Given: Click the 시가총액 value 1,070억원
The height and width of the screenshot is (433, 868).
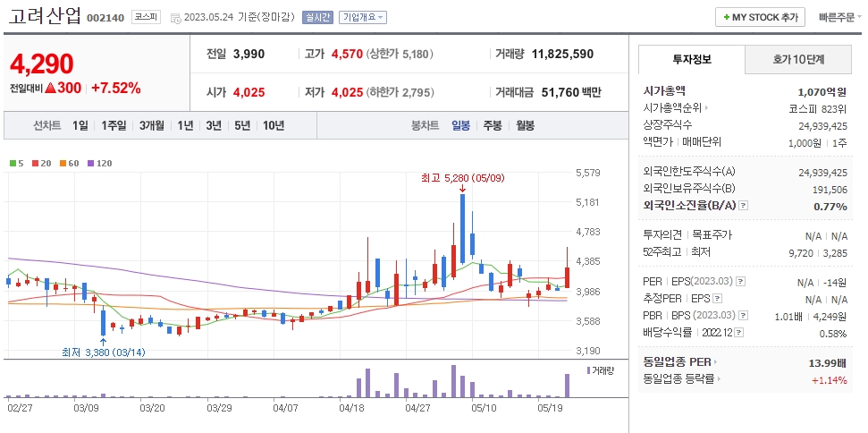Looking at the screenshot, I should click(x=822, y=92).
